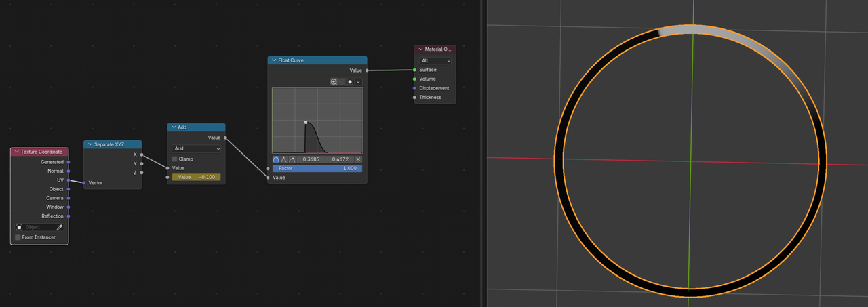Image resolution: width=868 pixels, height=307 pixels.
Task: Collapse the Float Curve node
Action: click(x=275, y=60)
